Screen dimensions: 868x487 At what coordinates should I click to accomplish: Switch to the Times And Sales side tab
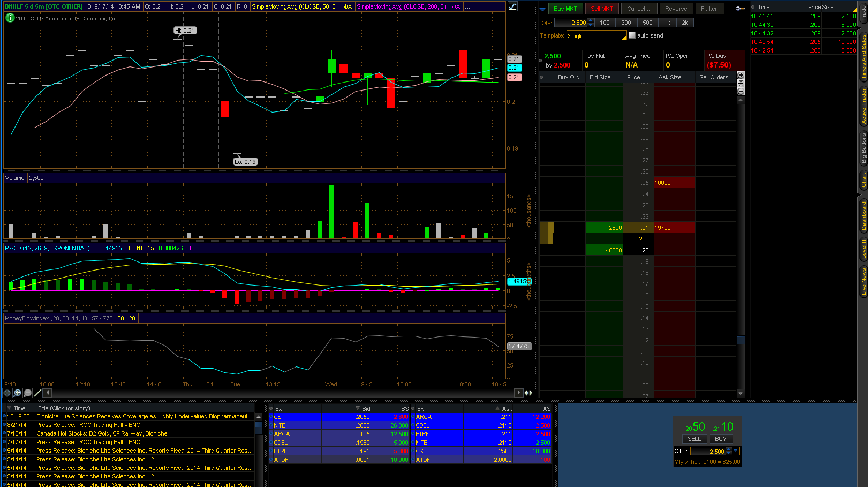863,57
